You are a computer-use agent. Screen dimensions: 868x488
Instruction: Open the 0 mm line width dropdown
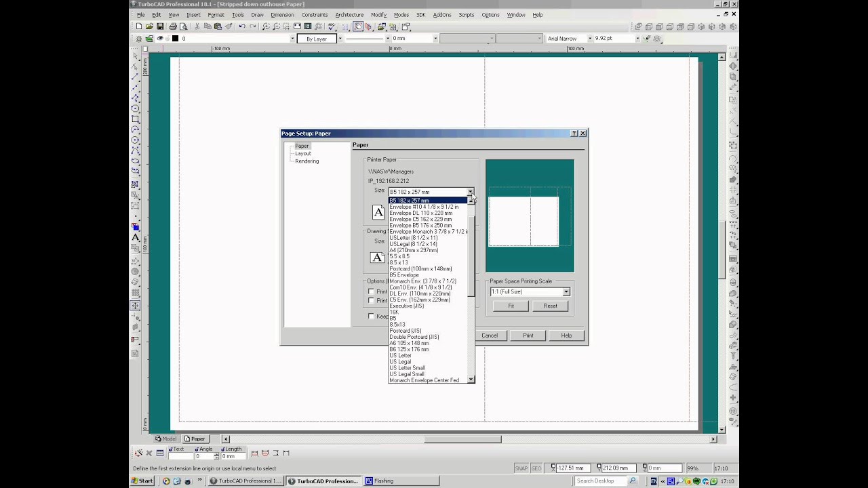pyautogui.click(x=435, y=39)
